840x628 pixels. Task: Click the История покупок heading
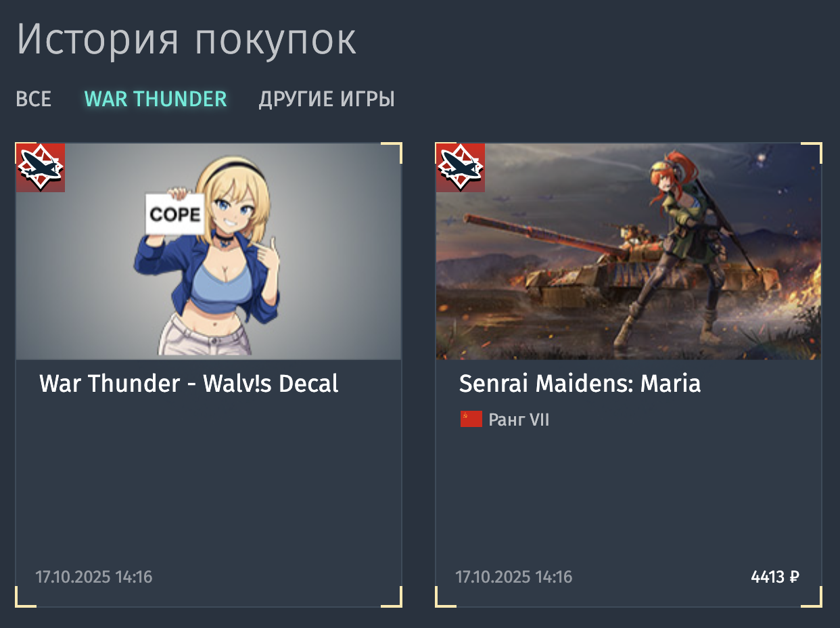(187, 41)
